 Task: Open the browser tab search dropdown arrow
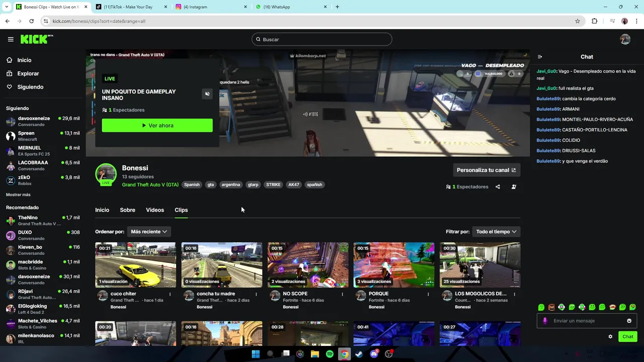(x=7, y=7)
